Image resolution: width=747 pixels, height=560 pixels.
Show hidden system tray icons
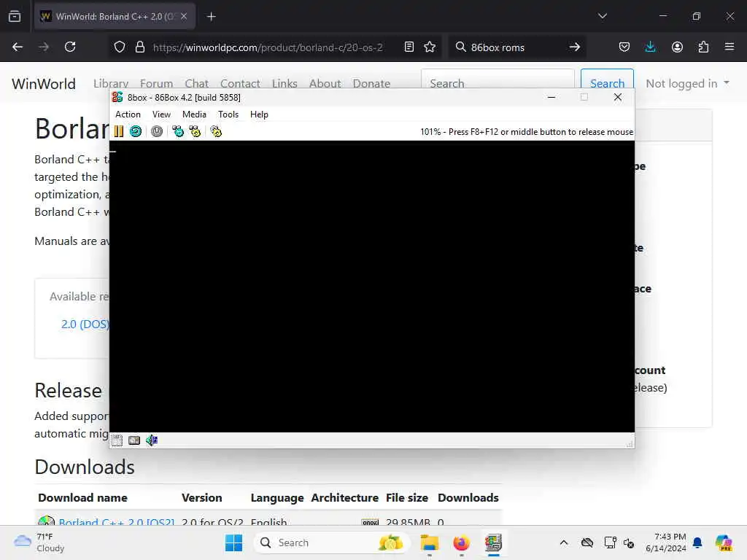click(x=564, y=542)
